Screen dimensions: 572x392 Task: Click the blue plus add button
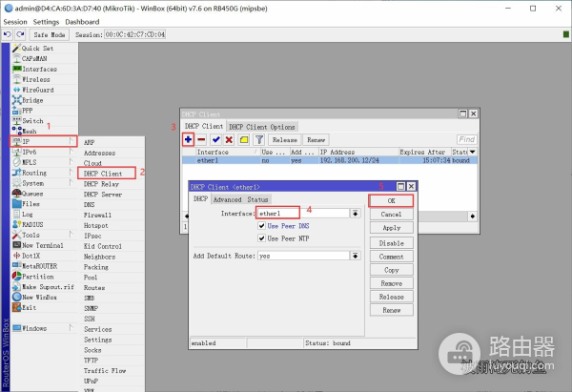[x=188, y=139]
